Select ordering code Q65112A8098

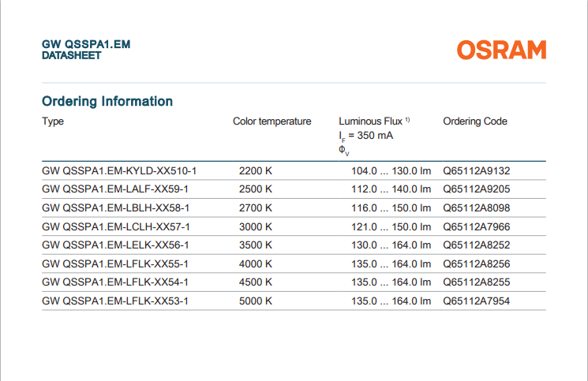pos(477,208)
